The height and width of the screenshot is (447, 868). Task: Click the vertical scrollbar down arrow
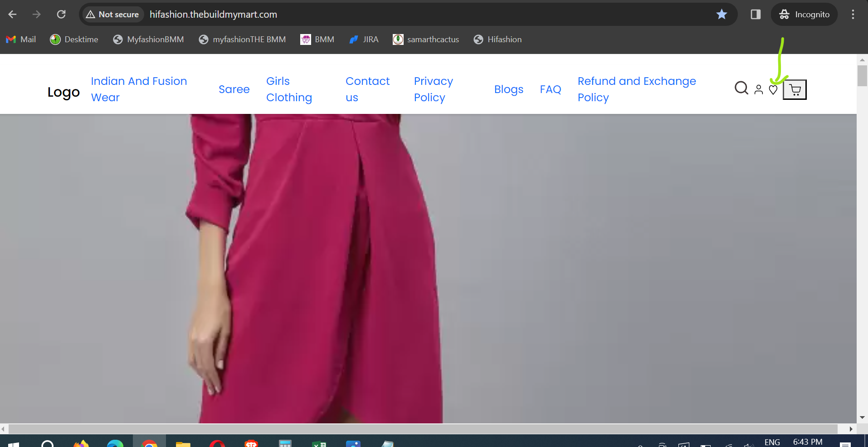[x=862, y=418]
